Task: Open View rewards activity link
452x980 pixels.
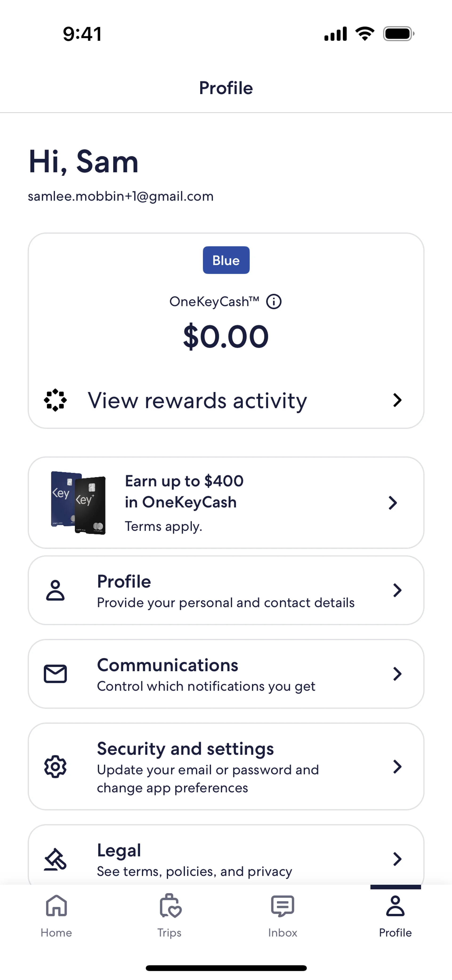Action: tap(197, 401)
